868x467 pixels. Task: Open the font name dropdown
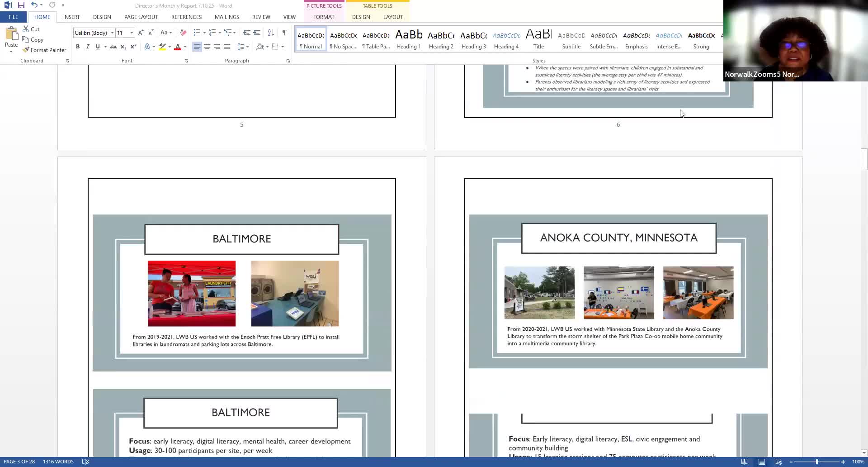click(112, 33)
